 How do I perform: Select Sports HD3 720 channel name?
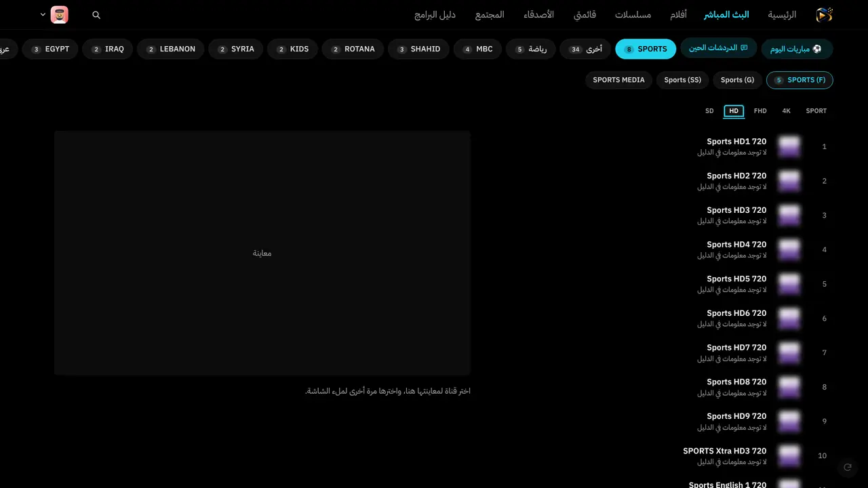pos(736,210)
